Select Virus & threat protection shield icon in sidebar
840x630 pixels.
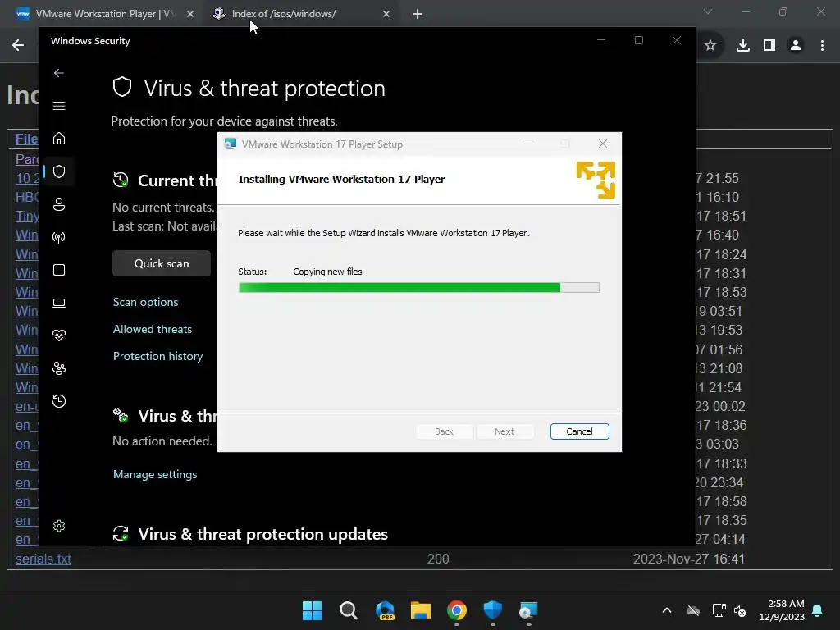pyautogui.click(x=59, y=171)
